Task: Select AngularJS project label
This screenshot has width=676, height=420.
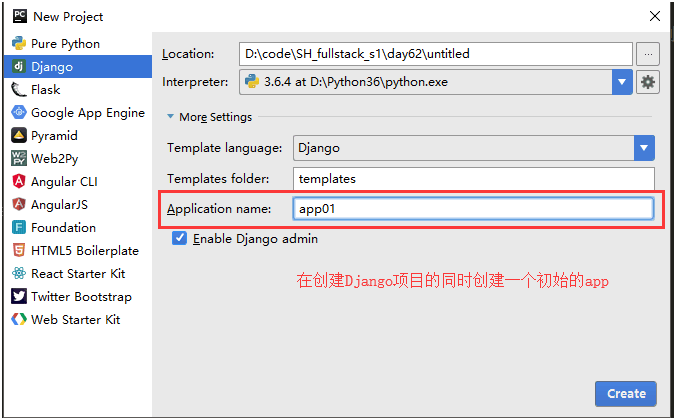Action: click(x=59, y=204)
